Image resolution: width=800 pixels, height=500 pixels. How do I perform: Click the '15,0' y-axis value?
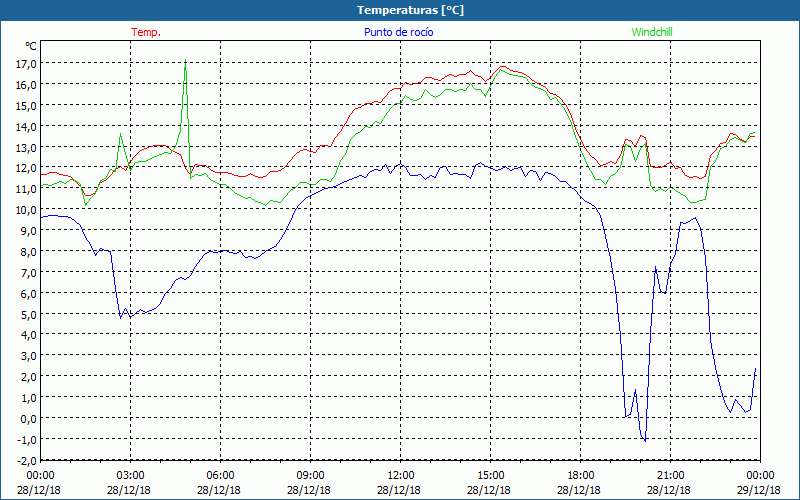(26, 105)
